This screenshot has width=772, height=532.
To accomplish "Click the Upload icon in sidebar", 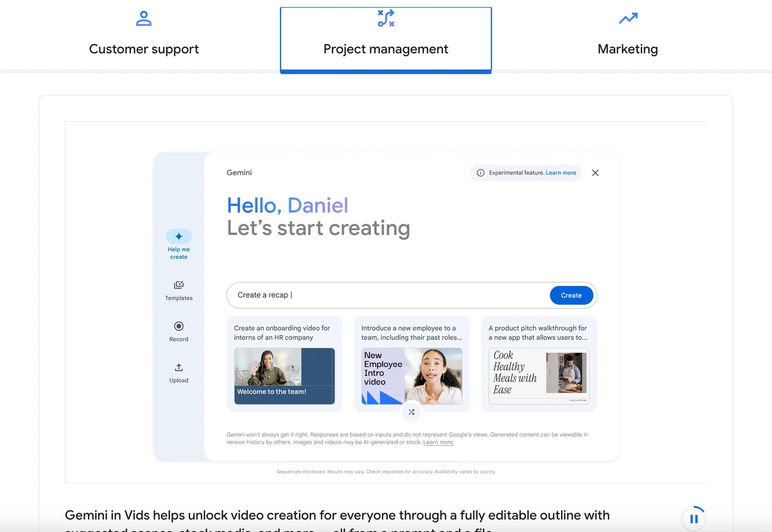I will (x=179, y=368).
